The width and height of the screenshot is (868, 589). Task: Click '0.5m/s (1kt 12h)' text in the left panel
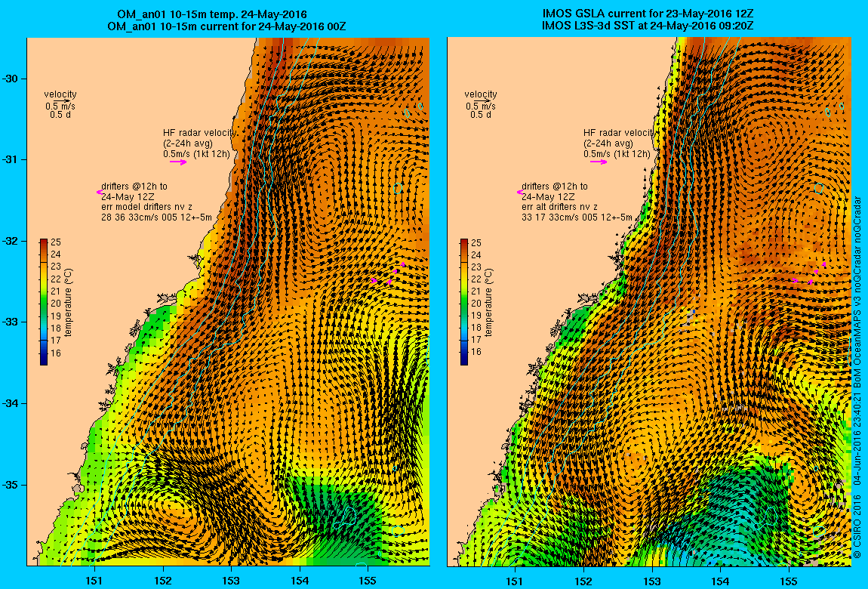click(196, 154)
